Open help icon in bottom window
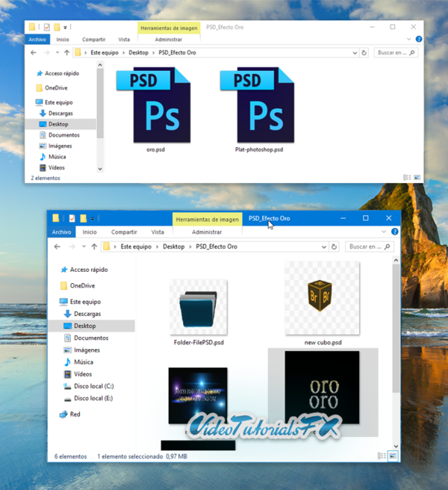The height and width of the screenshot is (490, 448). (394, 232)
